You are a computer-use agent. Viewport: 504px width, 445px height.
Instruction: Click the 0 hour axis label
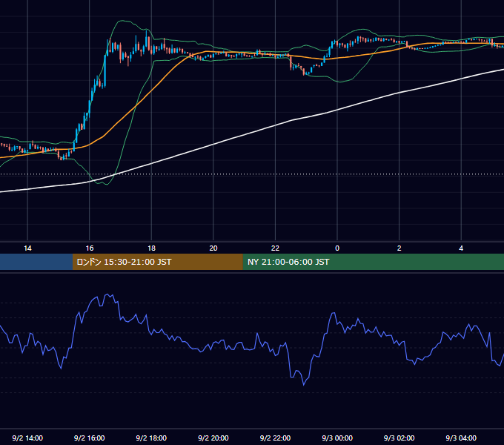[337, 248]
